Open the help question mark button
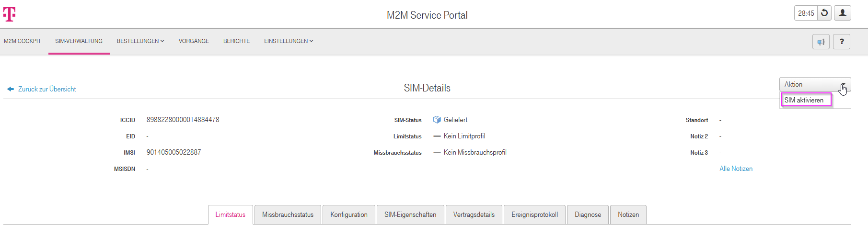 (x=842, y=42)
